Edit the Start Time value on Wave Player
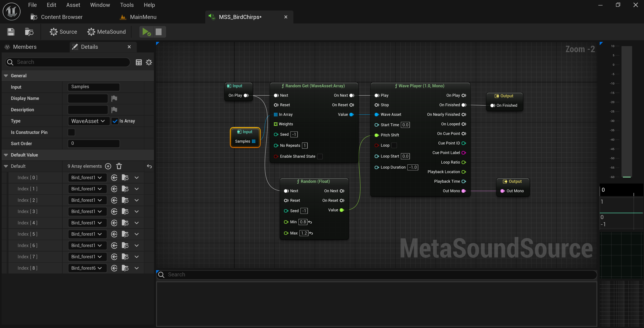The image size is (644, 328). pyautogui.click(x=405, y=125)
